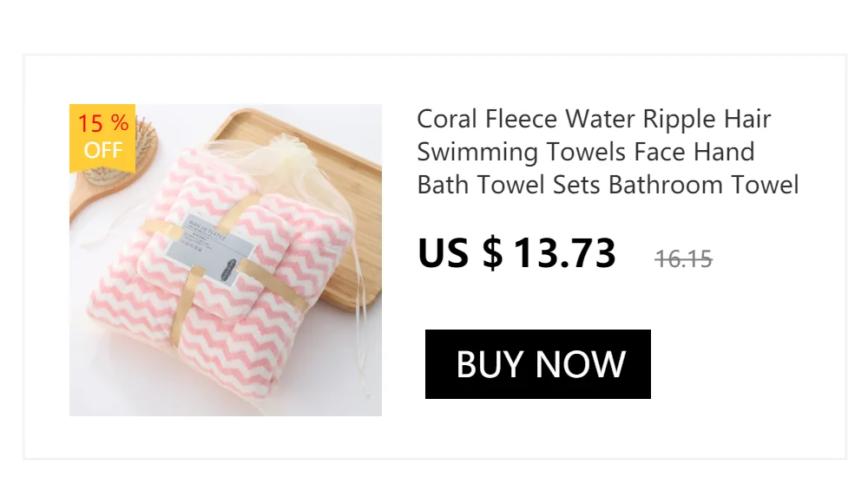Click the red '15 %' text in the badge

102,124
